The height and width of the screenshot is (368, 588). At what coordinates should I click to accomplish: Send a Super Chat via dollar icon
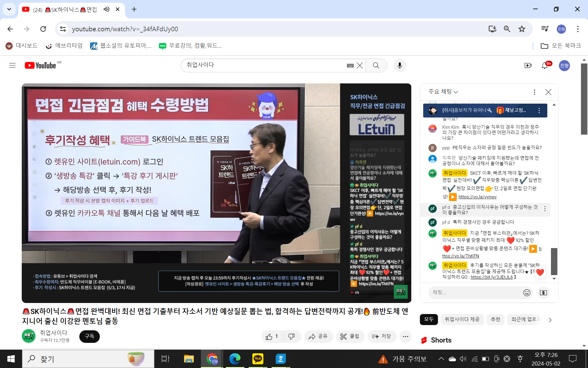click(x=543, y=293)
